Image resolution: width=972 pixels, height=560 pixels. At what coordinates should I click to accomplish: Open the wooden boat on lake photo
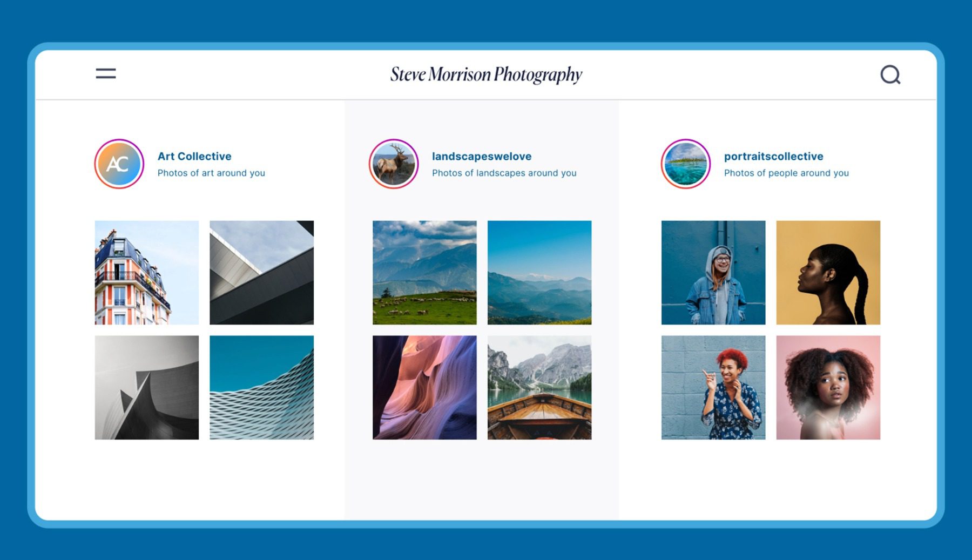tap(539, 388)
